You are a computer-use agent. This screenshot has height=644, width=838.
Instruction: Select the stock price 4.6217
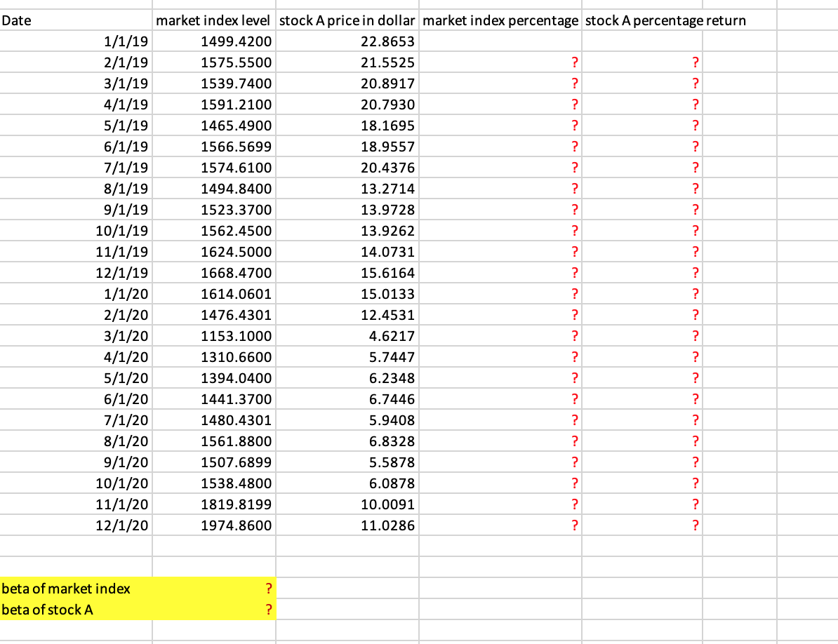tap(347, 336)
